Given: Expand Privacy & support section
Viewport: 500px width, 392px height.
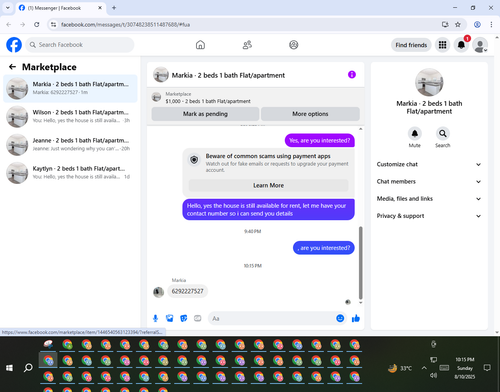Looking at the screenshot, I should pos(429,216).
